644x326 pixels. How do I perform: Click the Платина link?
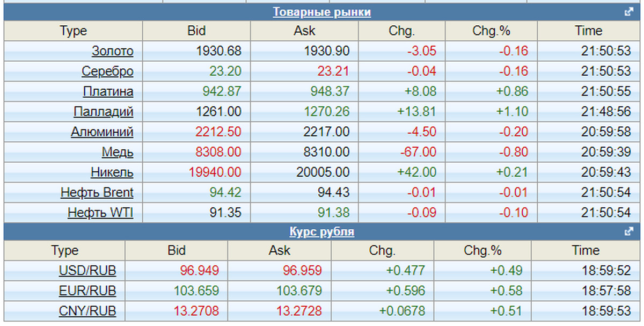108,91
